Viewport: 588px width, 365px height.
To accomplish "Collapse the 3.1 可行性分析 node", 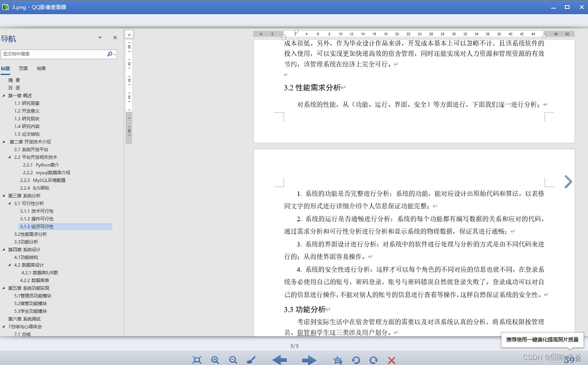I will 10,204.
